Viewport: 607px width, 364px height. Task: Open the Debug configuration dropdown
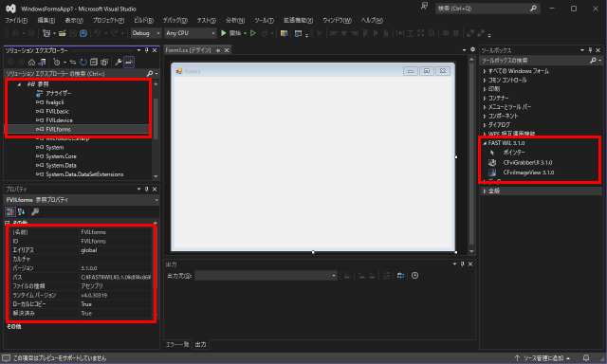point(146,33)
